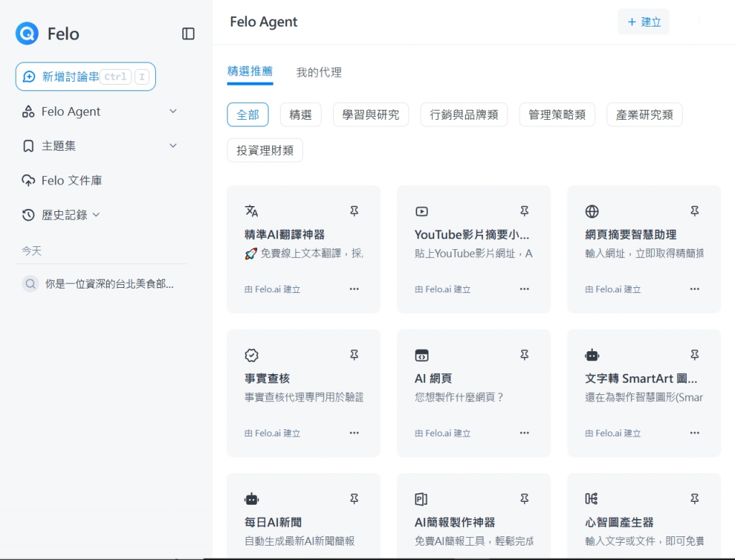735x560 pixels.
Task: Click the chat plus icon in 新增討論串
Action: pyautogui.click(x=29, y=76)
